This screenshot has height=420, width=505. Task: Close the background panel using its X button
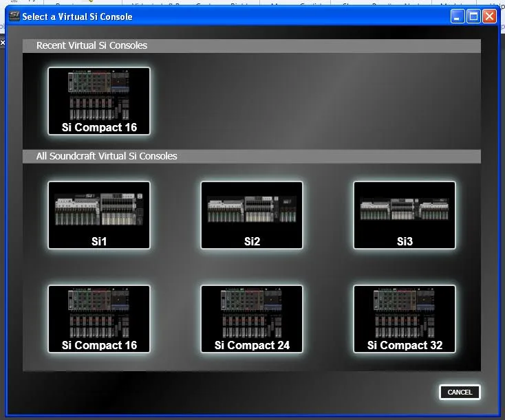coord(3,43)
